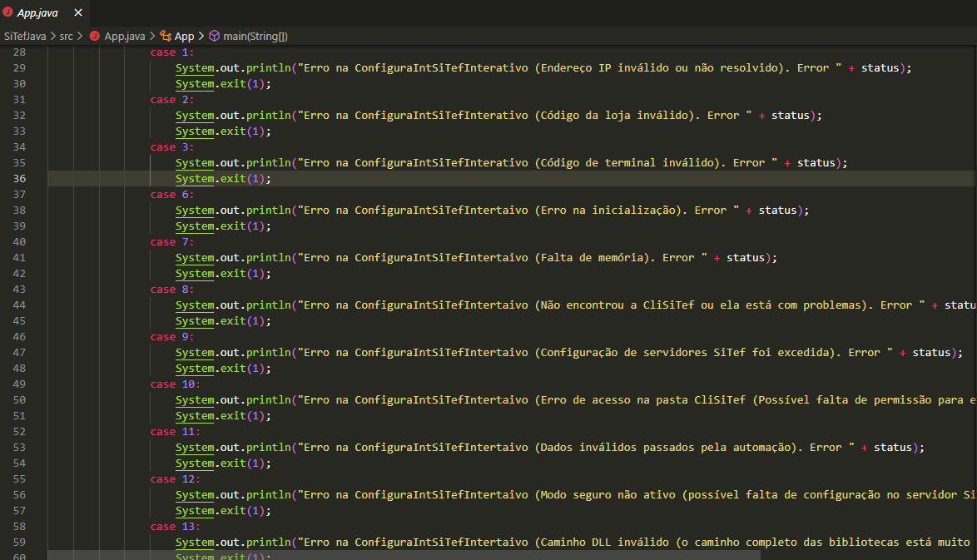
Task: Click the 'case 11:' label
Action: point(175,432)
